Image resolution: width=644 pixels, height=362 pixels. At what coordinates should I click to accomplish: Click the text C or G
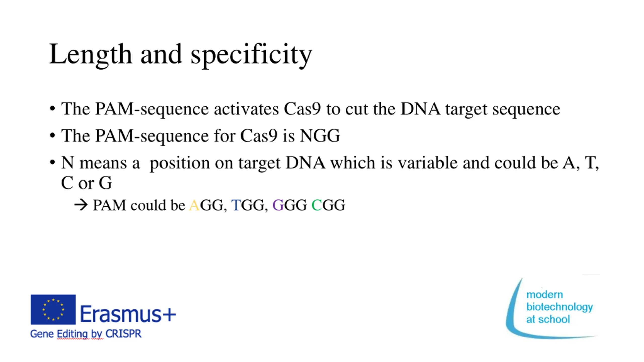click(x=87, y=183)
